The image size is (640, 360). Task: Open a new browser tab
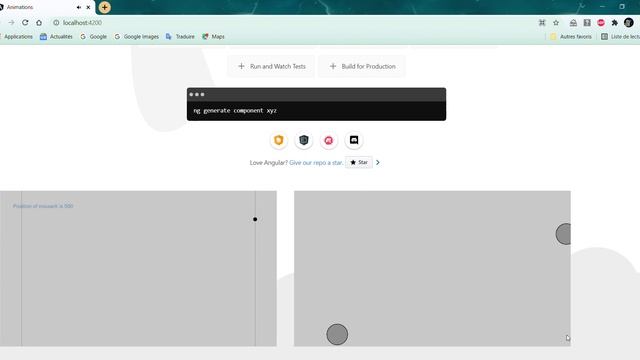(104, 7)
